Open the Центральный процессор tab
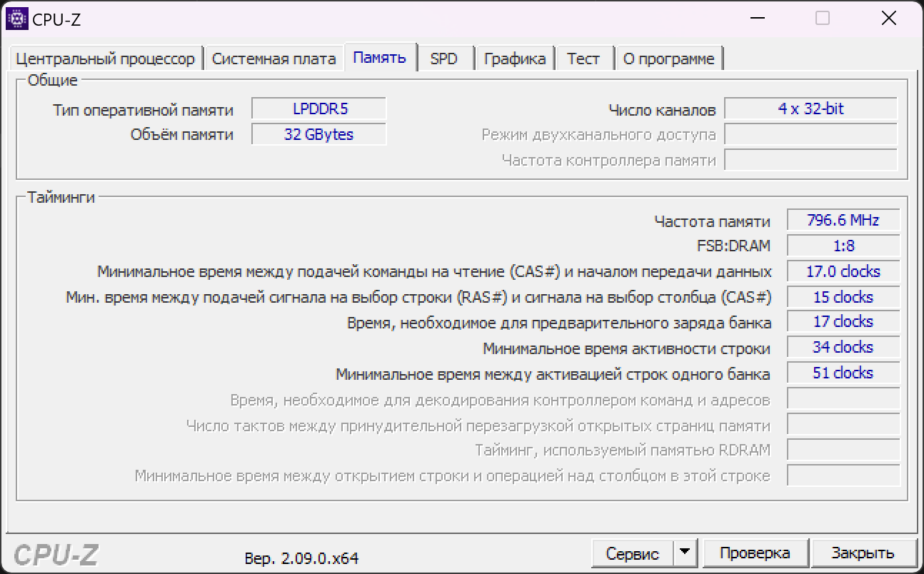 pyautogui.click(x=105, y=59)
